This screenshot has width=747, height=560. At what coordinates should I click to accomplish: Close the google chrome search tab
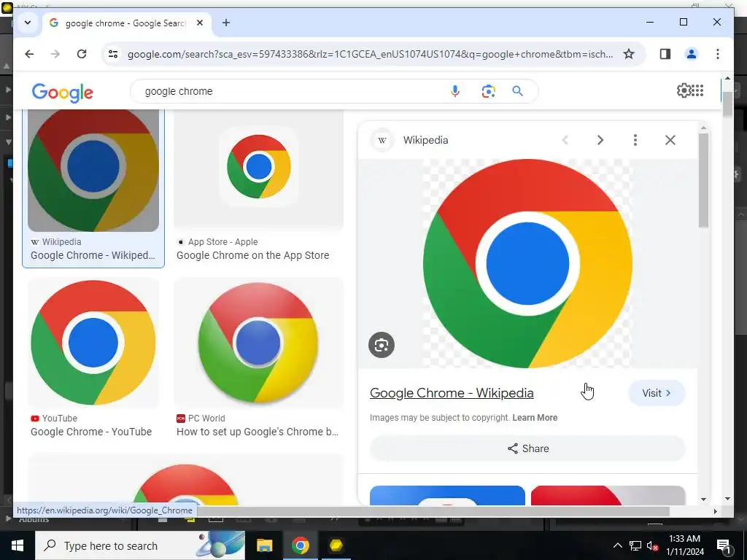coord(200,23)
